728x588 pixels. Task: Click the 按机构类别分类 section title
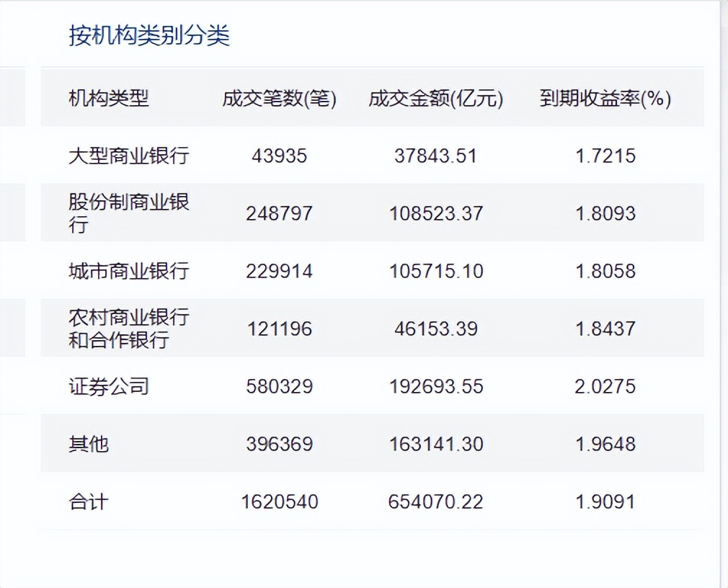[149, 35]
